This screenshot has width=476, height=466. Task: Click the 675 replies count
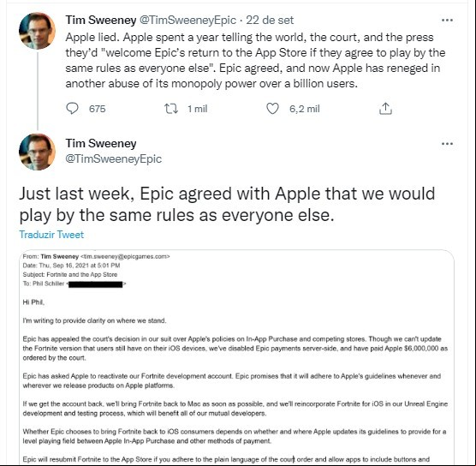[x=97, y=109]
